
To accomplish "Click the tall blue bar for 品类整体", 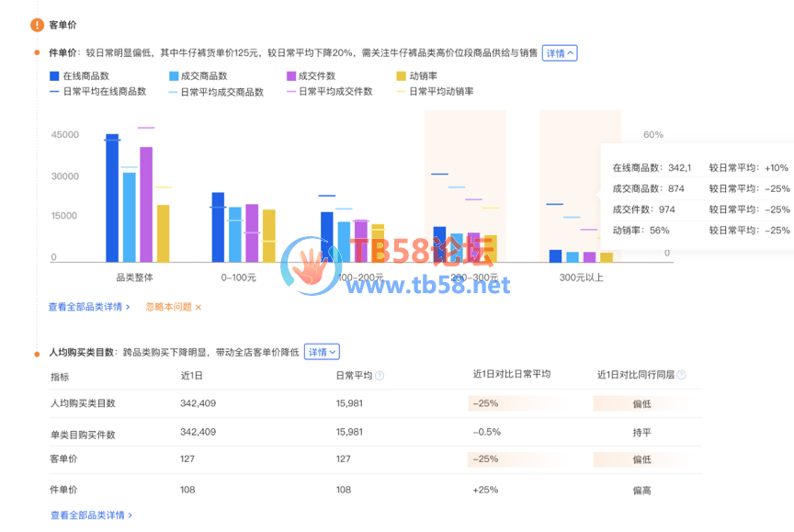I will click(x=112, y=198).
